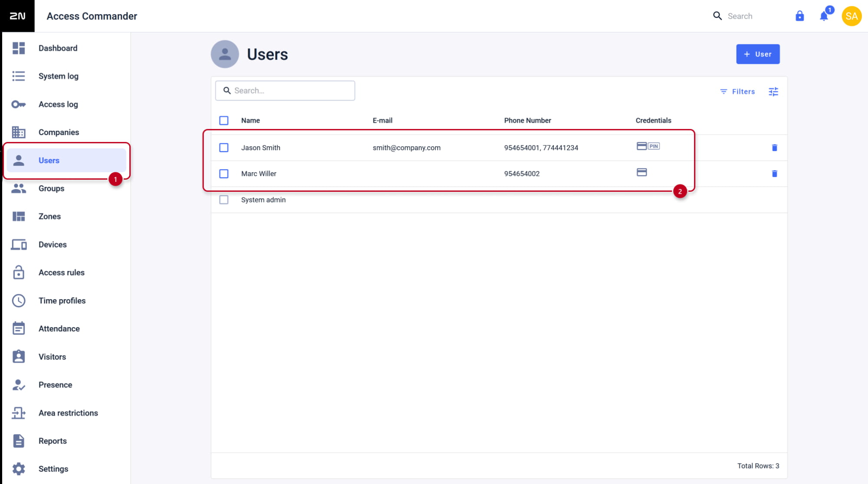Click the Companies building icon
The width and height of the screenshot is (868, 484).
point(19,132)
